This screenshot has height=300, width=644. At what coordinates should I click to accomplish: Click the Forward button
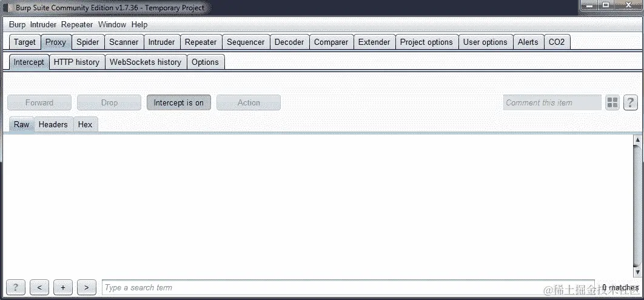point(39,102)
